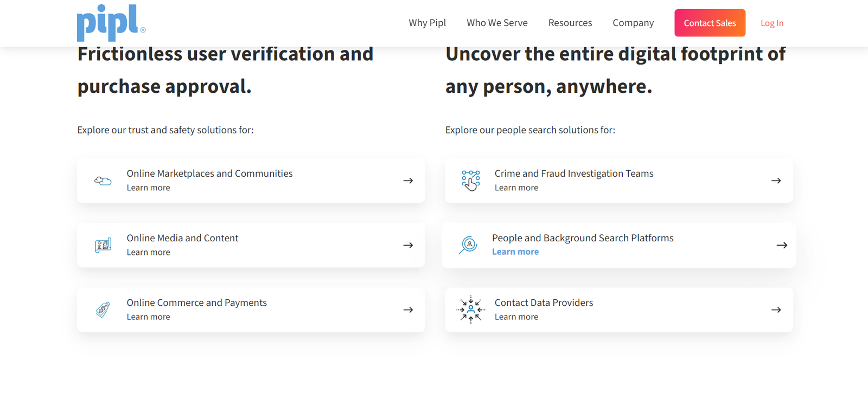
Task: Expand the Company navigation menu
Action: point(633,23)
